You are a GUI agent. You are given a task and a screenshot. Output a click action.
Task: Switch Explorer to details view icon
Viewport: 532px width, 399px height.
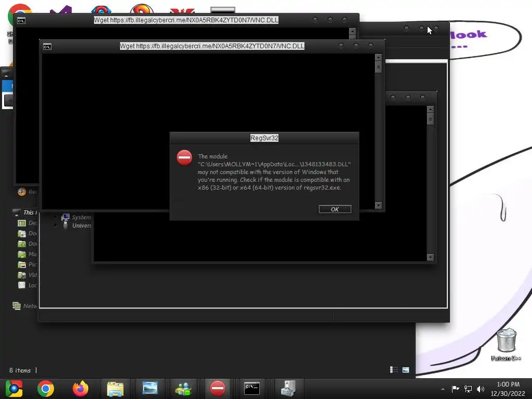pyautogui.click(x=394, y=369)
